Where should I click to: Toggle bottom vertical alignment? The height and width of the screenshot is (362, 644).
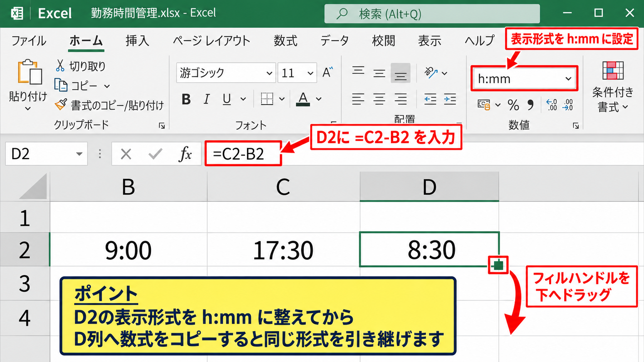[x=401, y=73]
